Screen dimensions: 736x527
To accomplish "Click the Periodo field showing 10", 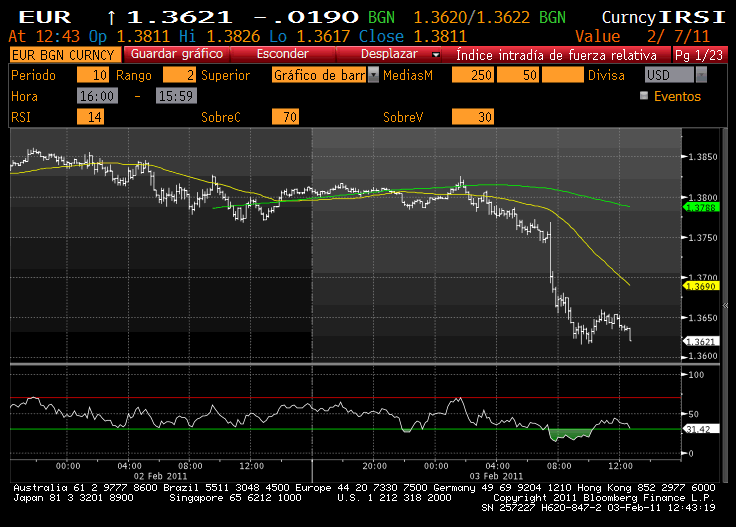I will [94, 75].
